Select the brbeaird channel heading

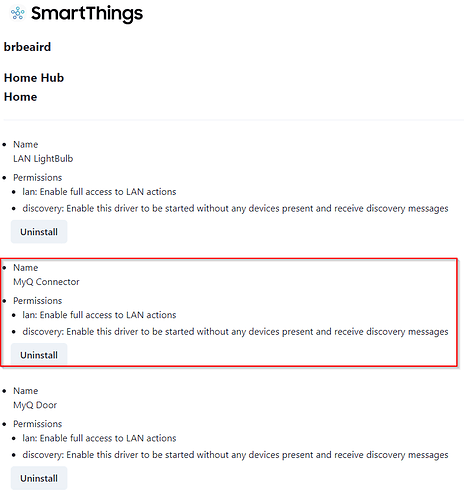coord(27,47)
